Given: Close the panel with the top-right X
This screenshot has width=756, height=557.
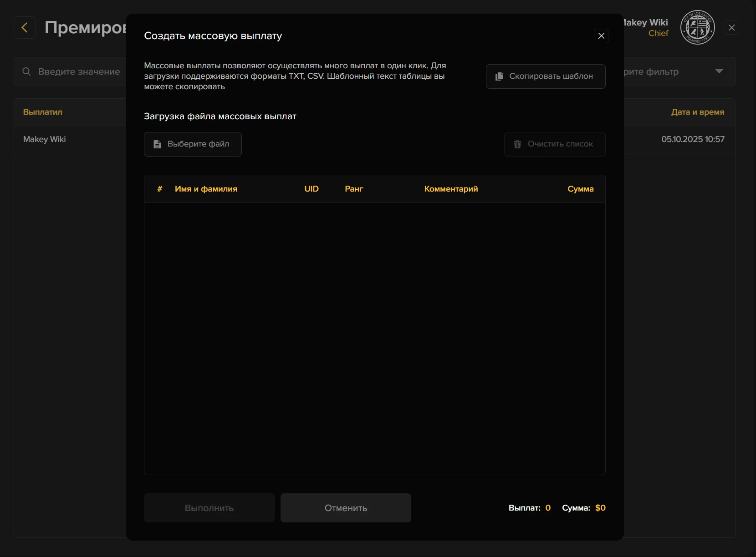Looking at the screenshot, I should click(731, 28).
